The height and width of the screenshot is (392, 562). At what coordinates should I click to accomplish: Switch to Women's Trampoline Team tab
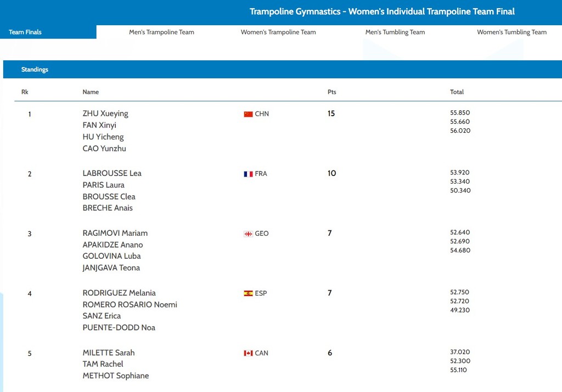[x=278, y=32]
